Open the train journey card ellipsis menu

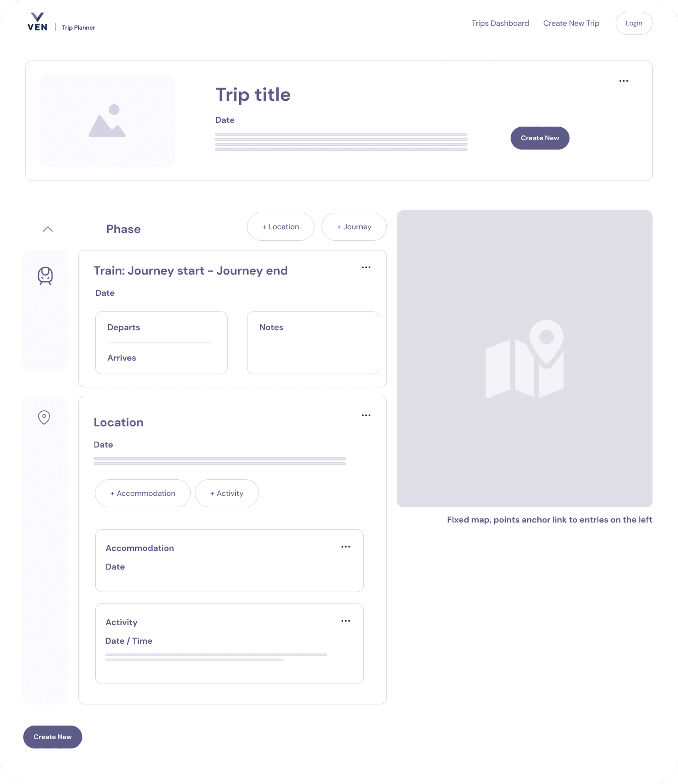tap(366, 267)
